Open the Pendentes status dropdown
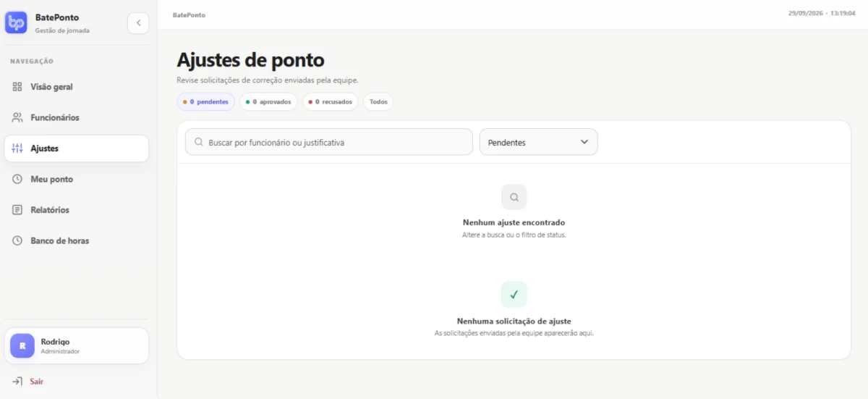 538,142
